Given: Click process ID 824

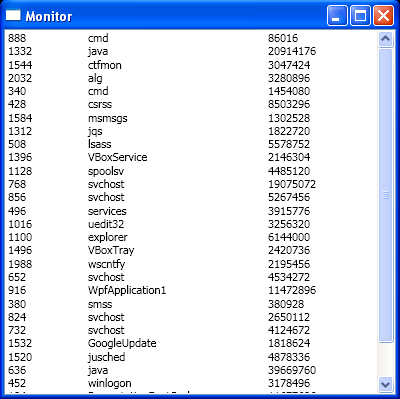Looking at the screenshot, I should click(x=17, y=317).
